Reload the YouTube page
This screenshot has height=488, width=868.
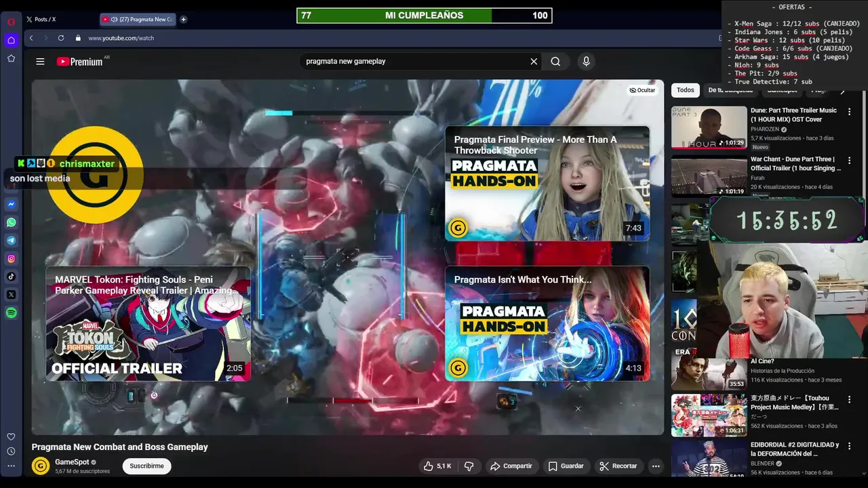click(61, 38)
